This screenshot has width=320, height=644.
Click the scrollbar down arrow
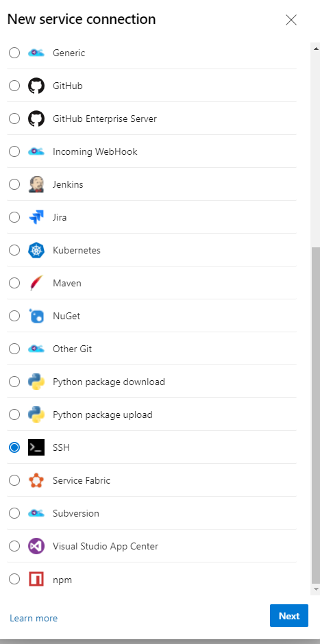315,589
